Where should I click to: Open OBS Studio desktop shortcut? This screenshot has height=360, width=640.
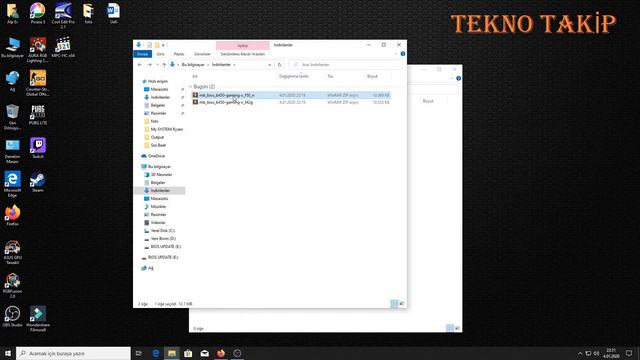[x=12, y=317]
